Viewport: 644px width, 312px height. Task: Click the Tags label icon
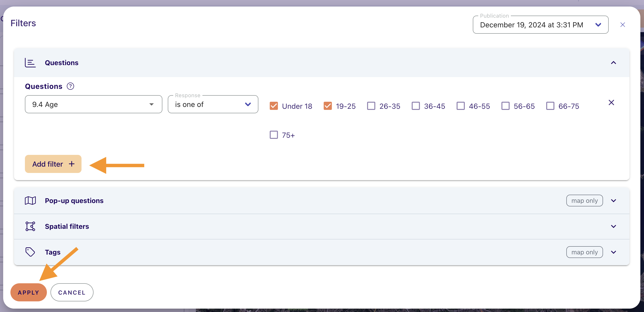(30, 252)
